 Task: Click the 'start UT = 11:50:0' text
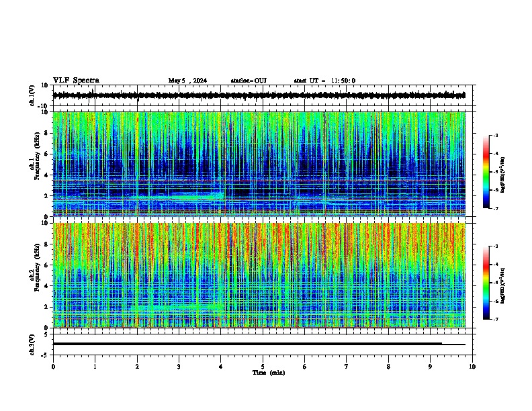[324, 81]
